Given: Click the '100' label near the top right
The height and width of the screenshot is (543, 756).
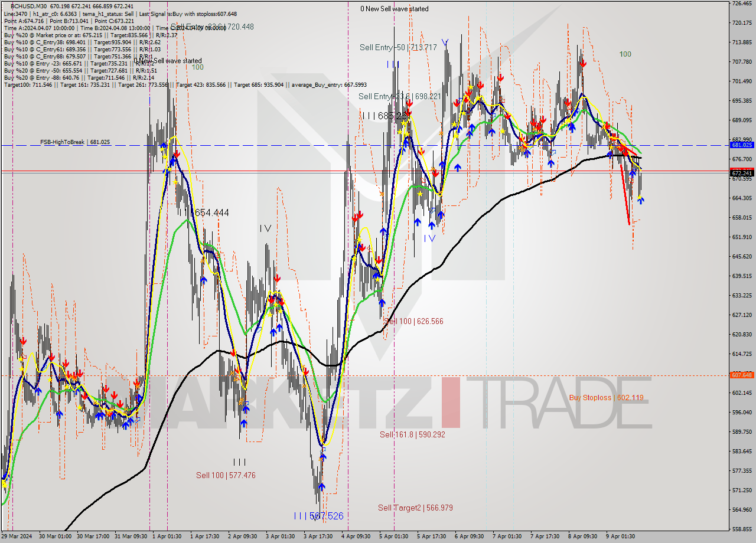Looking at the screenshot, I should point(625,54).
